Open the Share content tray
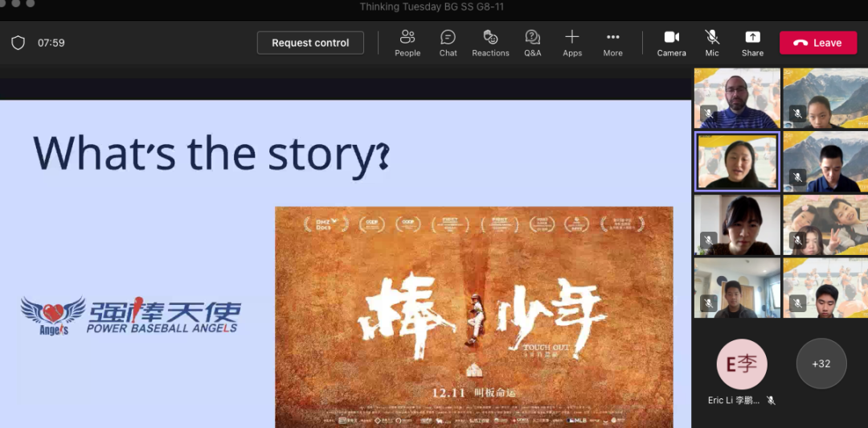Image resolution: width=868 pixels, height=428 pixels. coord(752,43)
